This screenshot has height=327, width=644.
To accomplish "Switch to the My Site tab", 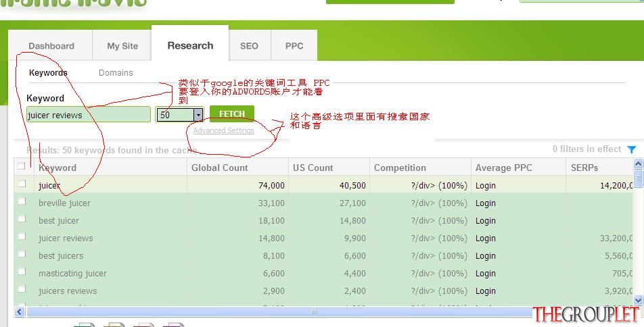I will tap(122, 45).
